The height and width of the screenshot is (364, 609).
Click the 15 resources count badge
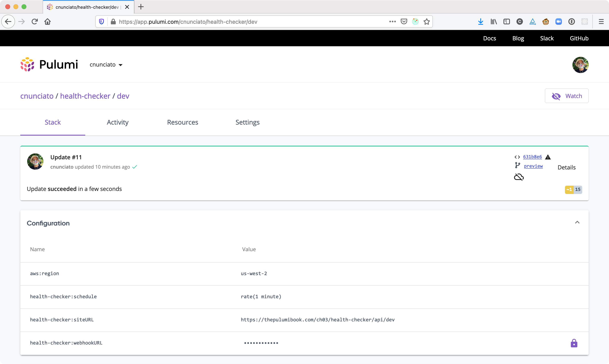pyautogui.click(x=578, y=189)
